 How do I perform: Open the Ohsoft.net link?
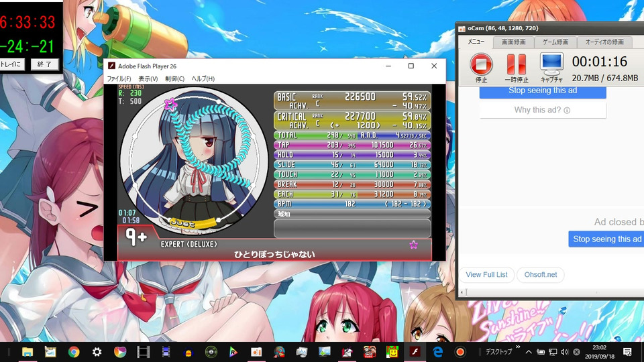[541, 275]
